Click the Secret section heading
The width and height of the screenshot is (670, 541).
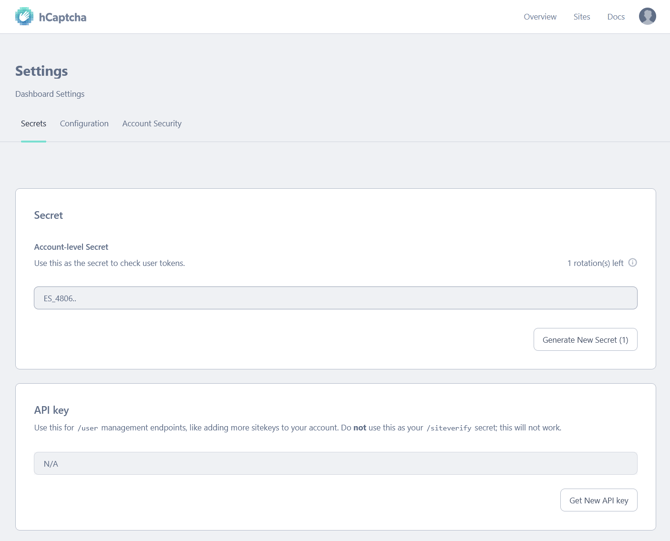(48, 215)
